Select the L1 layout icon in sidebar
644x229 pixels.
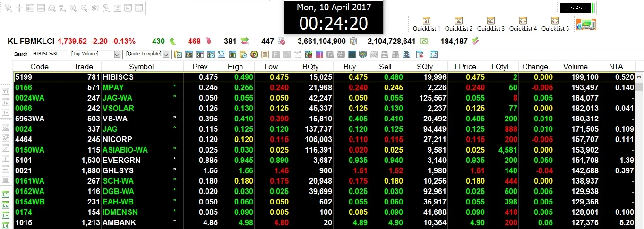pyautogui.click(x=6, y=195)
